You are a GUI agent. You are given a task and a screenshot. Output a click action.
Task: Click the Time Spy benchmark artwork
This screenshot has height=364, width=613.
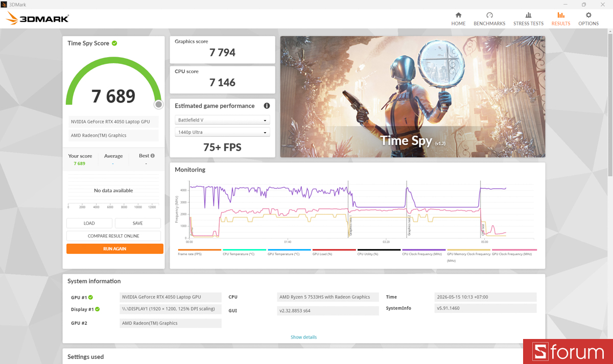pos(412,96)
